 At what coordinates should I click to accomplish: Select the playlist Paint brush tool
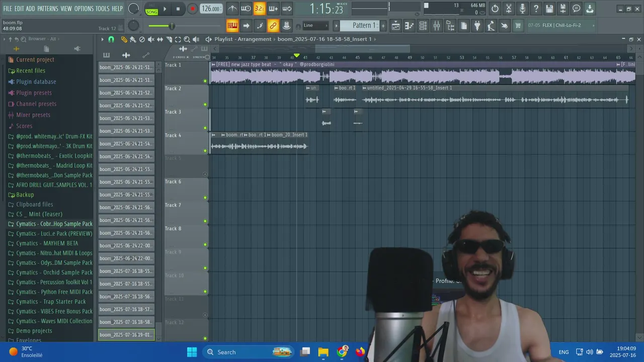click(x=133, y=39)
